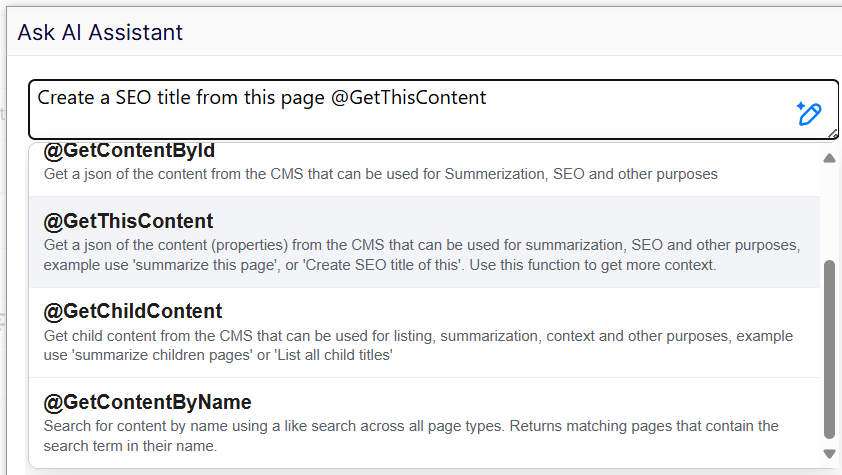Viewport: 842px width, 475px height.
Task: Click the textarea resize handle corner
Action: coord(832,133)
